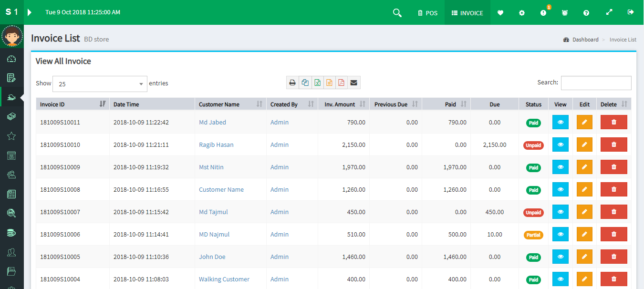This screenshot has width=644, height=289.
Task: Toggle the sidebar using the play arrow
Action: (x=30, y=12)
